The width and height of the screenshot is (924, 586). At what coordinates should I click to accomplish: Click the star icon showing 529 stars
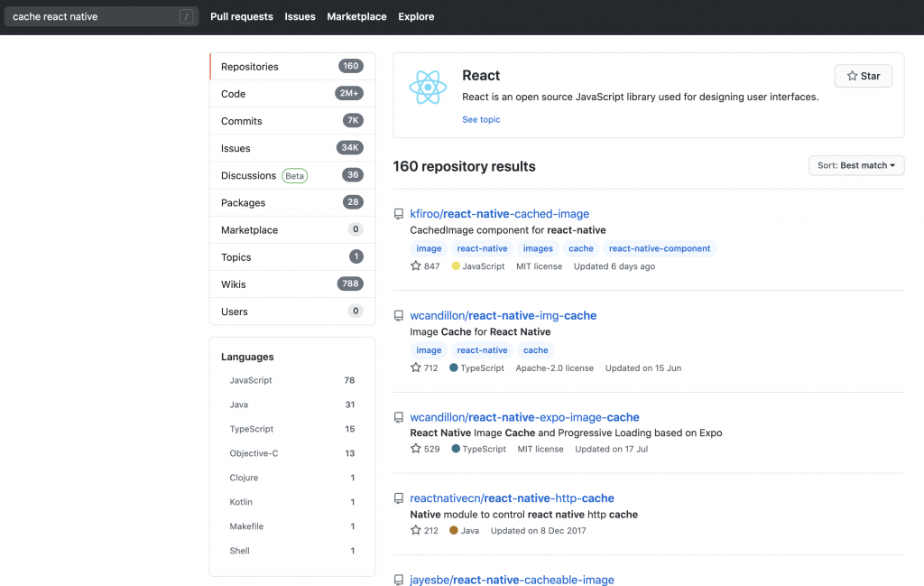pos(415,449)
